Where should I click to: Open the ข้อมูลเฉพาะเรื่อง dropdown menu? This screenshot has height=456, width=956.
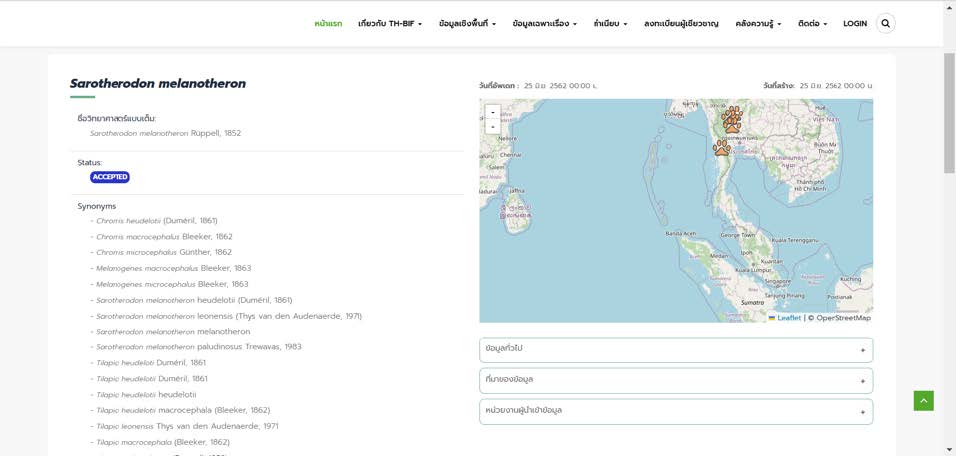pyautogui.click(x=544, y=23)
